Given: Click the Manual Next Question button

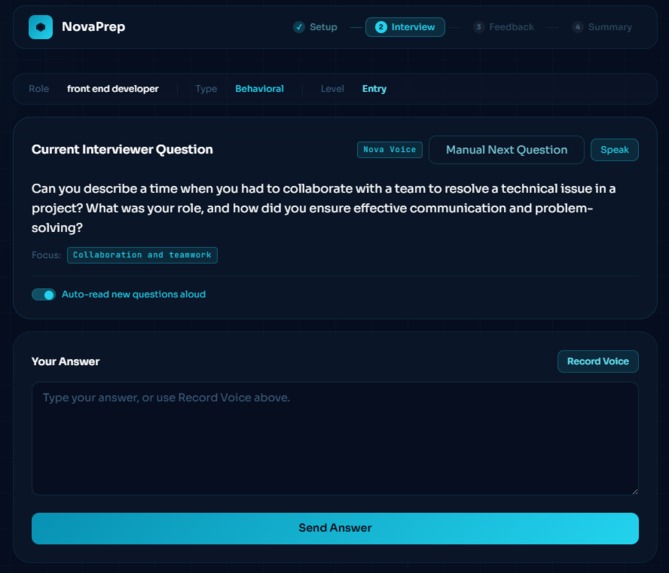Looking at the screenshot, I should [x=506, y=150].
